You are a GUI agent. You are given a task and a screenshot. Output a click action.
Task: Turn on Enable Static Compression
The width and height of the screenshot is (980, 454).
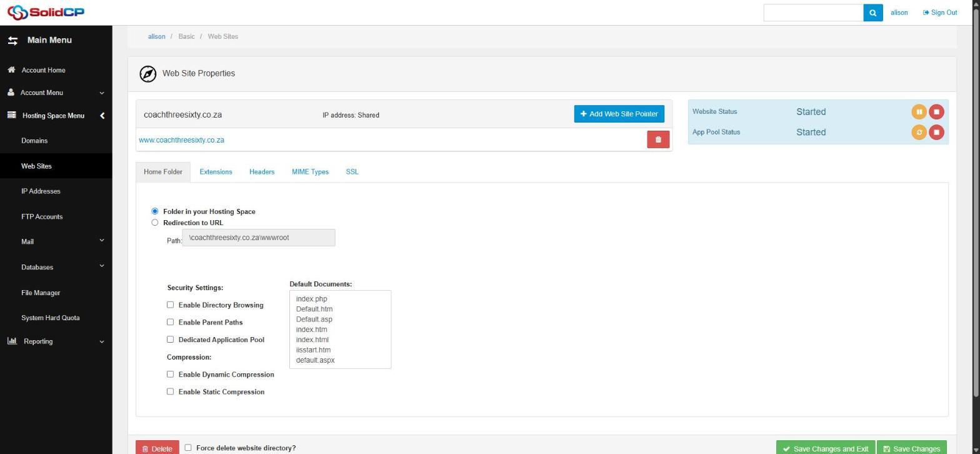(170, 391)
